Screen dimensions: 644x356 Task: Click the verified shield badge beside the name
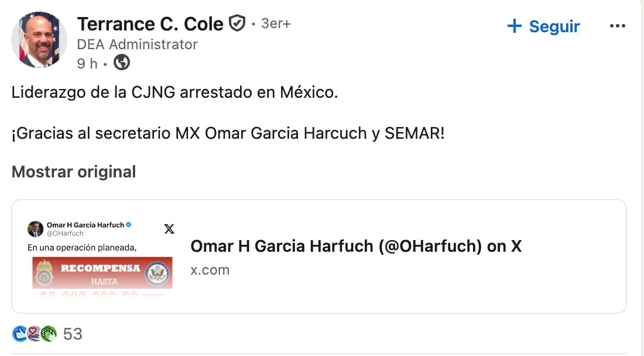pyautogui.click(x=237, y=24)
